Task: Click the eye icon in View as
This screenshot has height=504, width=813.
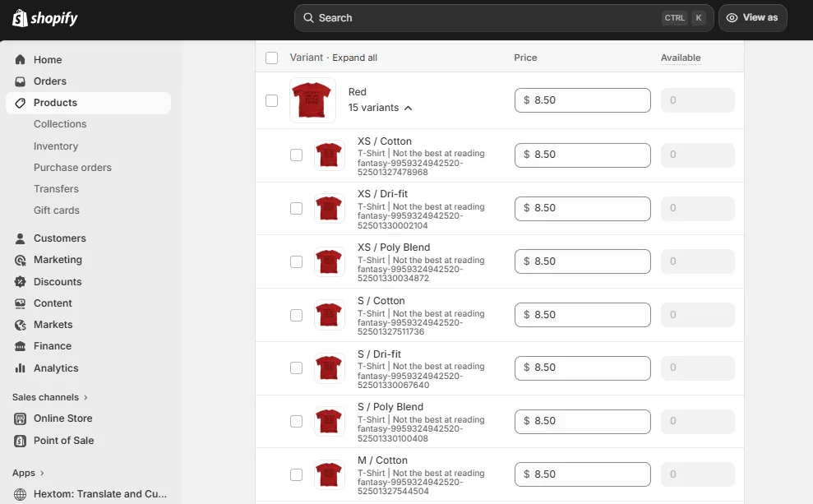Action: (732, 17)
